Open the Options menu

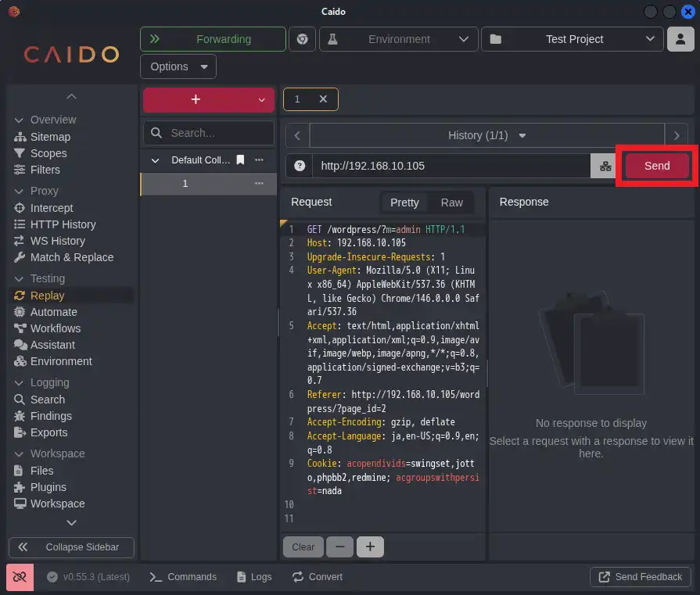178,66
